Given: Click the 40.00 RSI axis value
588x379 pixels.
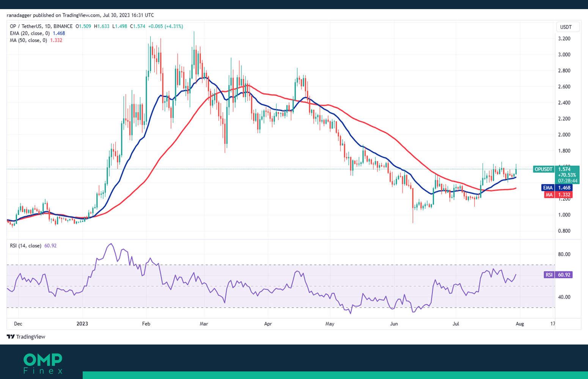Looking at the screenshot, I should [x=564, y=297].
